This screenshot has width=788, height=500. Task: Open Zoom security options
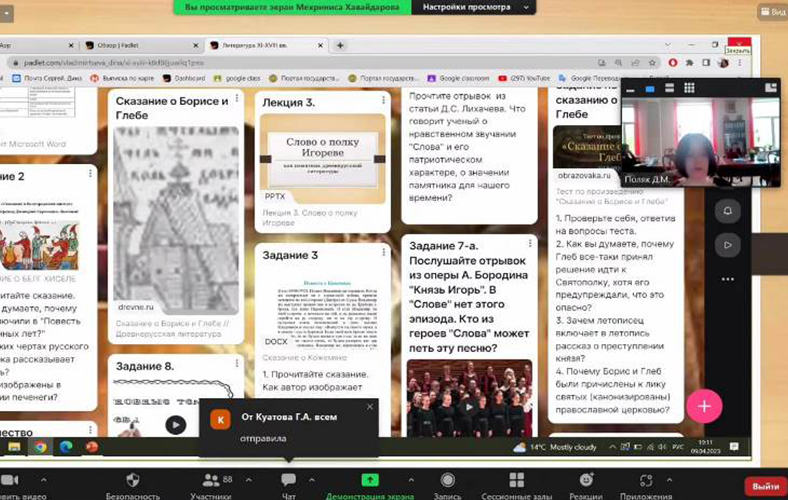click(x=132, y=482)
